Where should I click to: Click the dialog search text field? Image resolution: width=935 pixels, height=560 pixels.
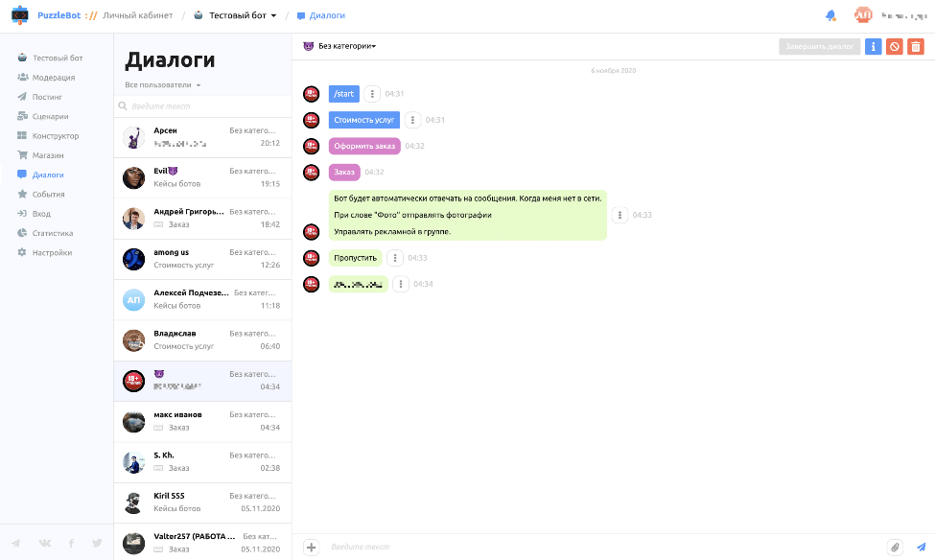point(202,106)
